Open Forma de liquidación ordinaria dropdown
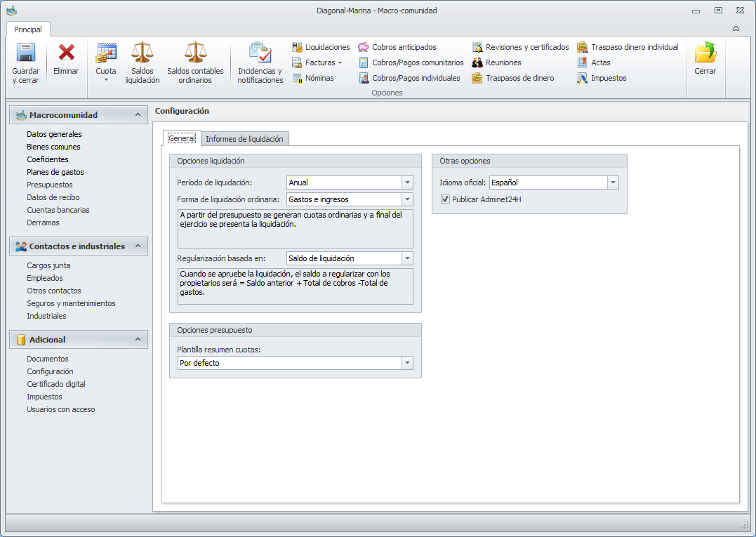The image size is (756, 537). tap(407, 199)
